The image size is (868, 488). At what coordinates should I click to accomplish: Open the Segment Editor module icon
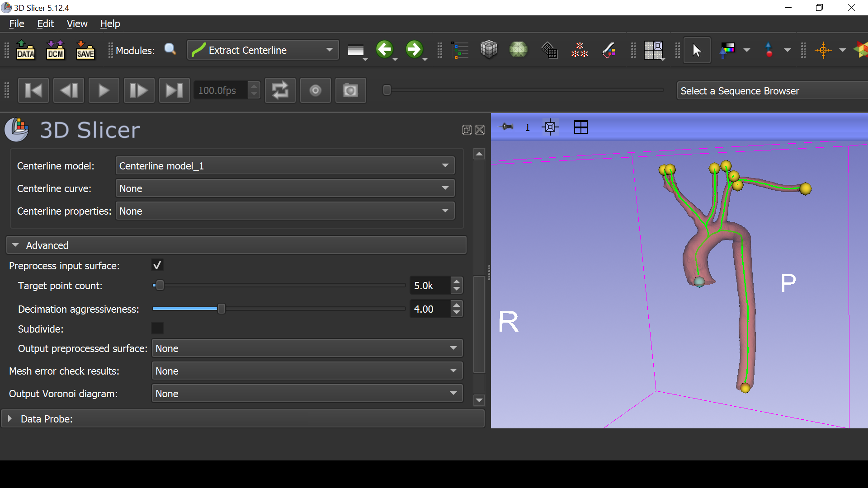609,50
